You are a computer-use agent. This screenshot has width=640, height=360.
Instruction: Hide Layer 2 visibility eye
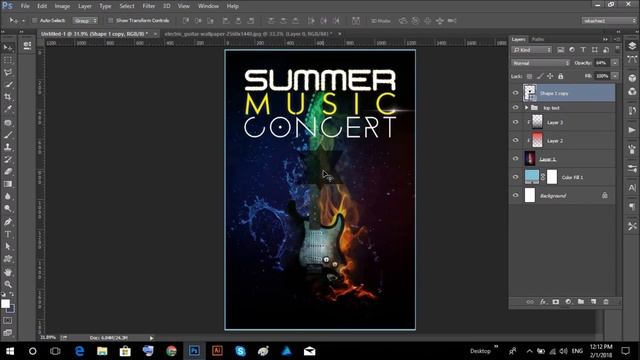point(516,140)
